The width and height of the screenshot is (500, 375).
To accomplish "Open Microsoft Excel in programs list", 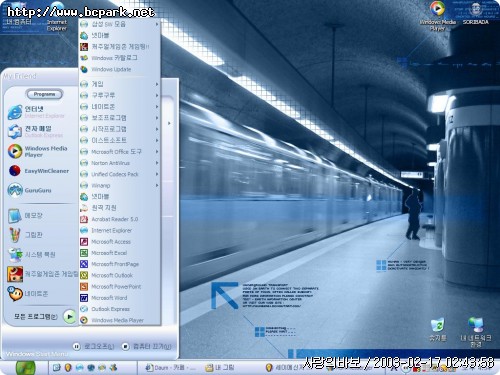I will (x=103, y=253).
